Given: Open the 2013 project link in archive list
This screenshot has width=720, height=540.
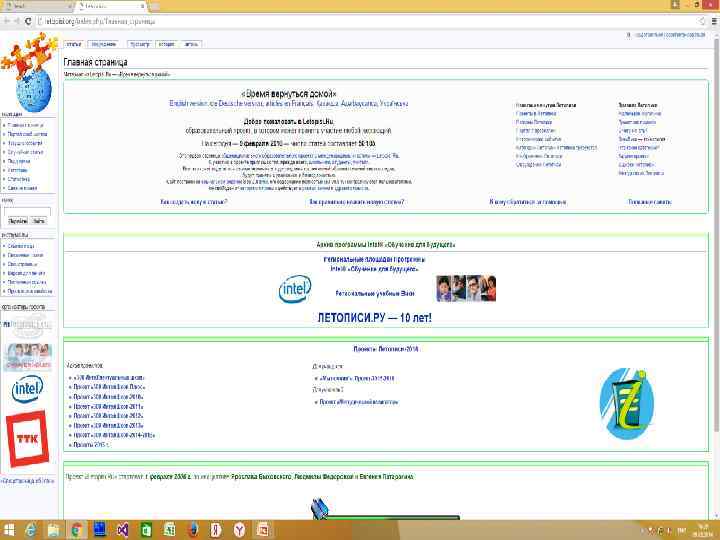Looking at the screenshot, I should (x=108, y=425).
